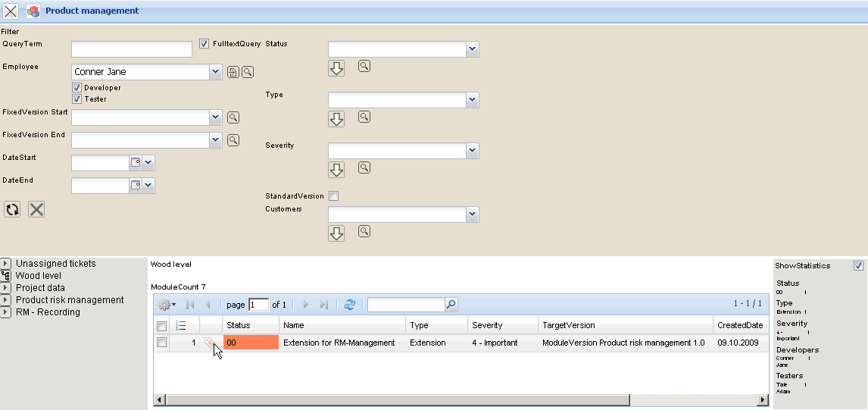This screenshot has width=868, height=410.
Task: Click the refresh filter icon below DateEnd
Action: [x=12, y=209]
